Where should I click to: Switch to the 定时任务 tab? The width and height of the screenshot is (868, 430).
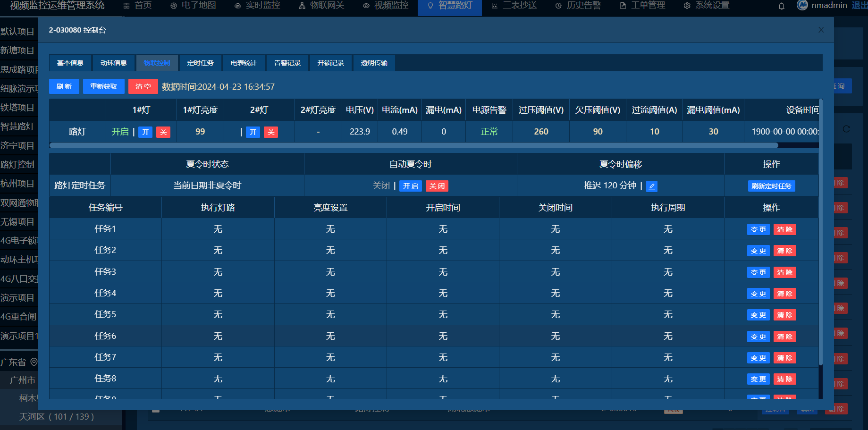pyautogui.click(x=200, y=63)
